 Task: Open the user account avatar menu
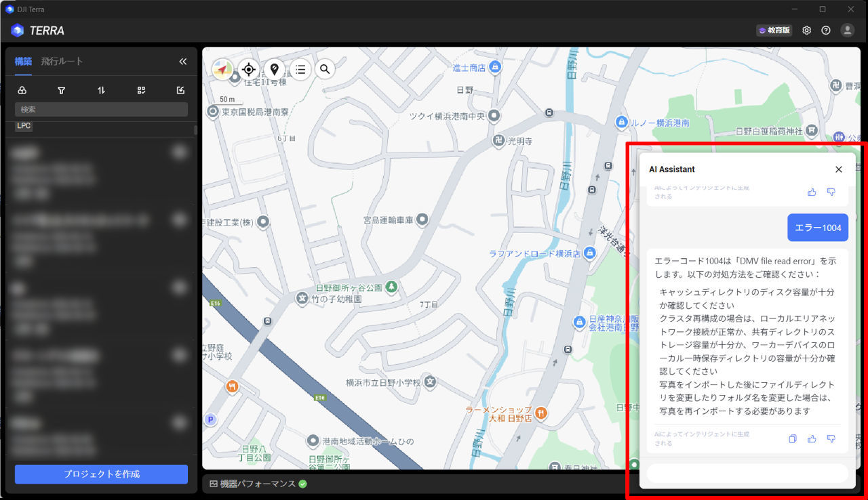click(847, 30)
